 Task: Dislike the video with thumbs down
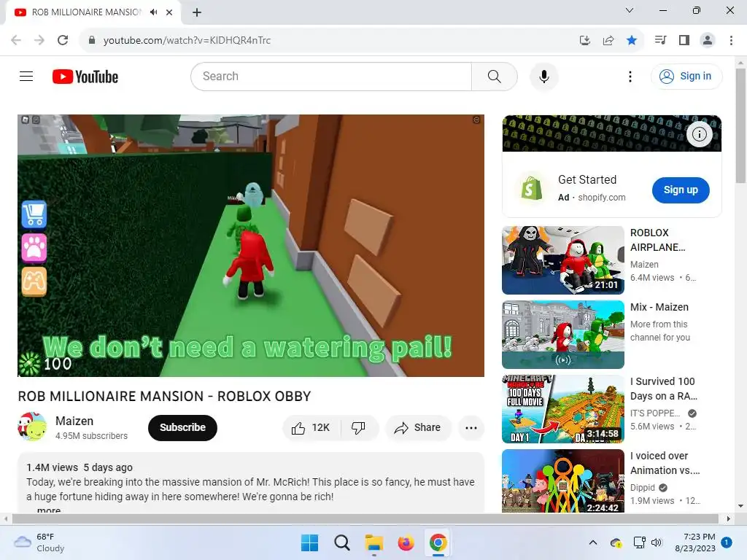[359, 427]
